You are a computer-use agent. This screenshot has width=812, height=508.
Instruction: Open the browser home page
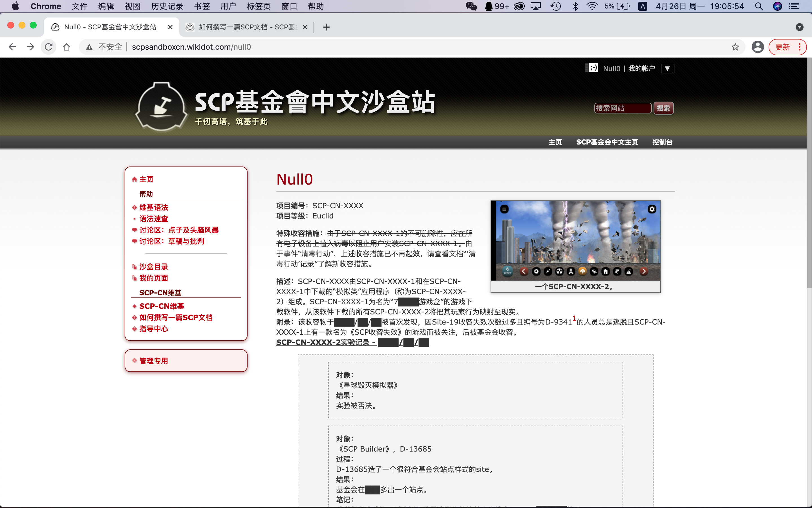[x=67, y=47]
